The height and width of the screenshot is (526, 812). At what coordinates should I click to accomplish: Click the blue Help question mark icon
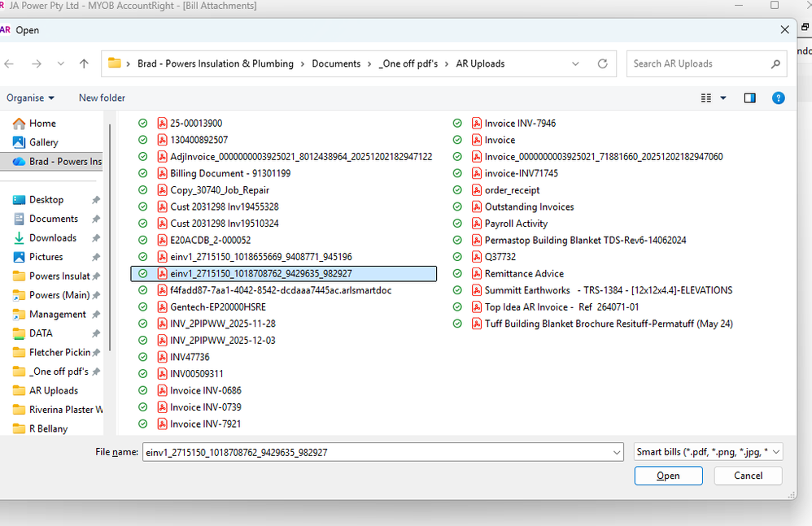coord(778,98)
